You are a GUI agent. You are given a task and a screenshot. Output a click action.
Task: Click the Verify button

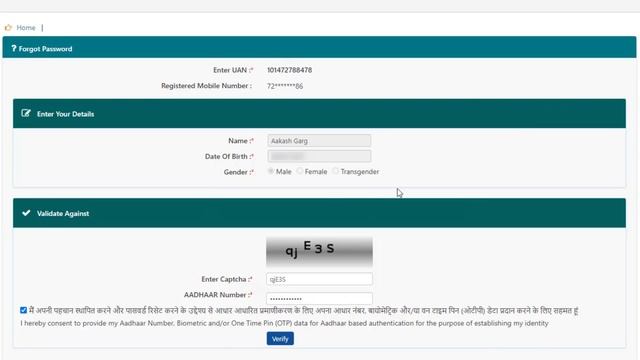pos(280,339)
